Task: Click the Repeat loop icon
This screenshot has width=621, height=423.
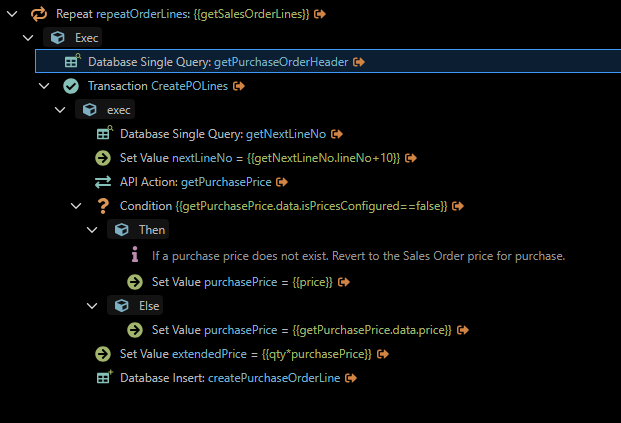Action: click(x=40, y=14)
